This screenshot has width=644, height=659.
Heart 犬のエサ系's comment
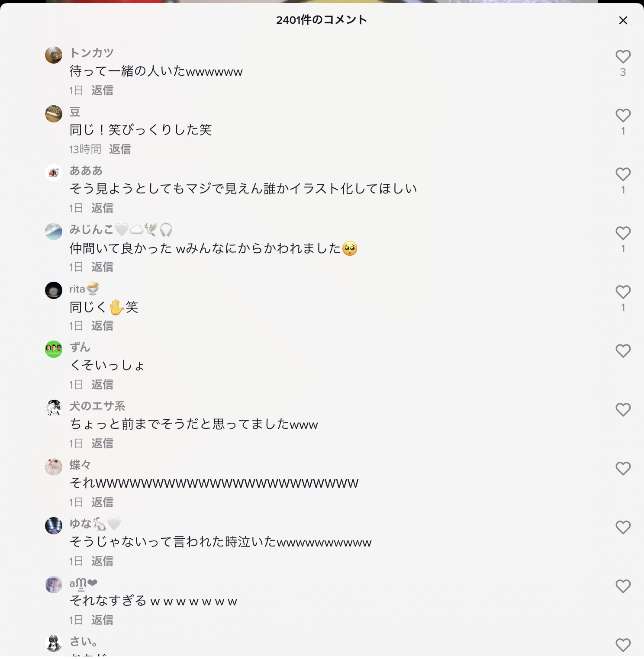623,410
